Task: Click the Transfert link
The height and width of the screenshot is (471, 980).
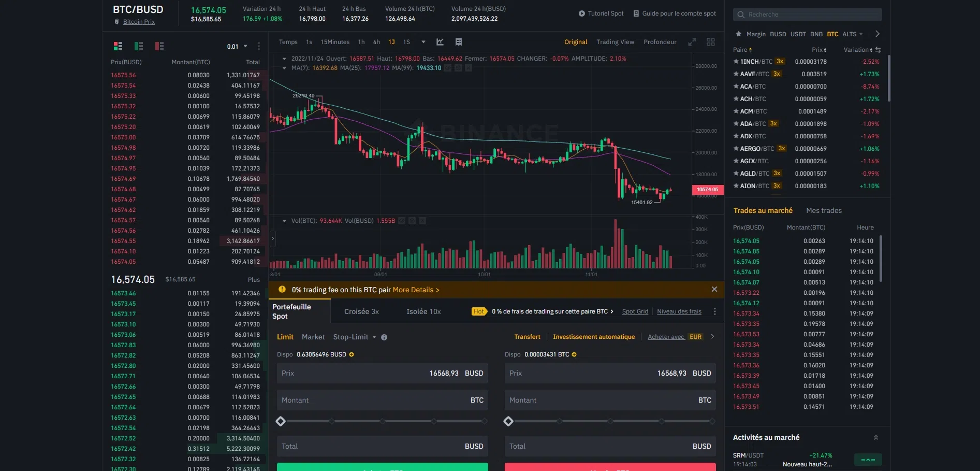Action: point(527,337)
